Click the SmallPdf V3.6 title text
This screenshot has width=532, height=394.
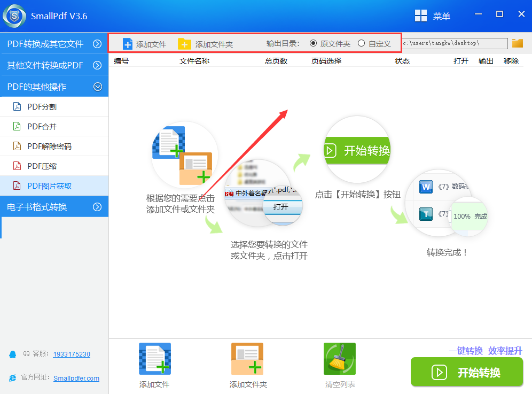pos(59,16)
